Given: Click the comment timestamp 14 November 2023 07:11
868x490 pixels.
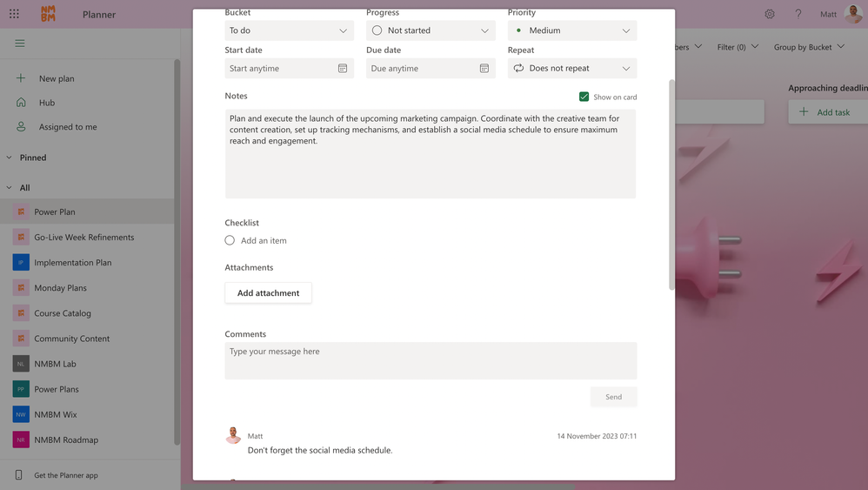Looking at the screenshot, I should (x=597, y=436).
